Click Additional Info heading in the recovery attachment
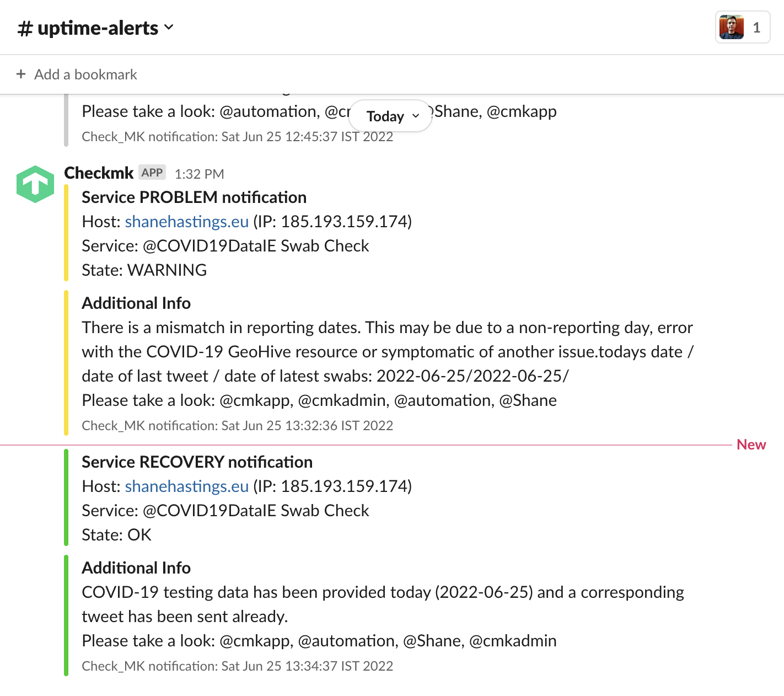Viewport: 784px width, 696px height. pos(136,568)
